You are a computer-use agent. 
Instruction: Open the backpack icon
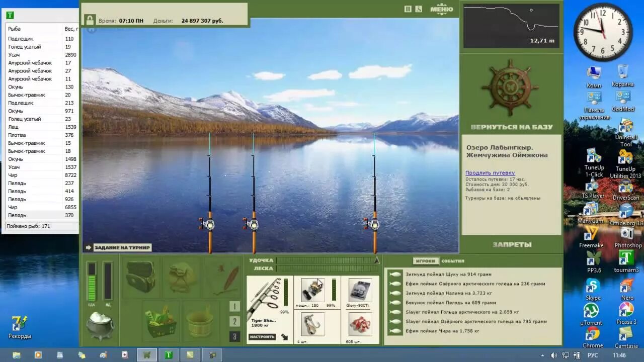coord(182,277)
